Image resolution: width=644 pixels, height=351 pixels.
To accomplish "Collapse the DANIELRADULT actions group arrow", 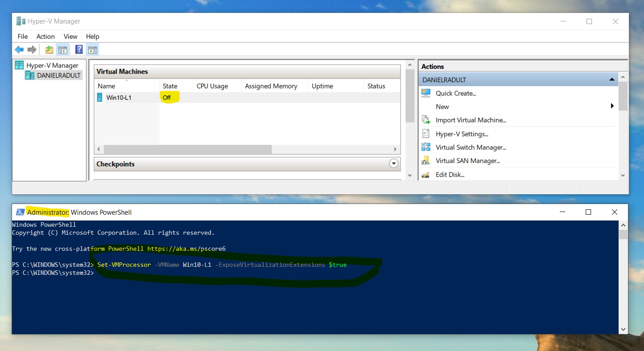I will (x=612, y=80).
